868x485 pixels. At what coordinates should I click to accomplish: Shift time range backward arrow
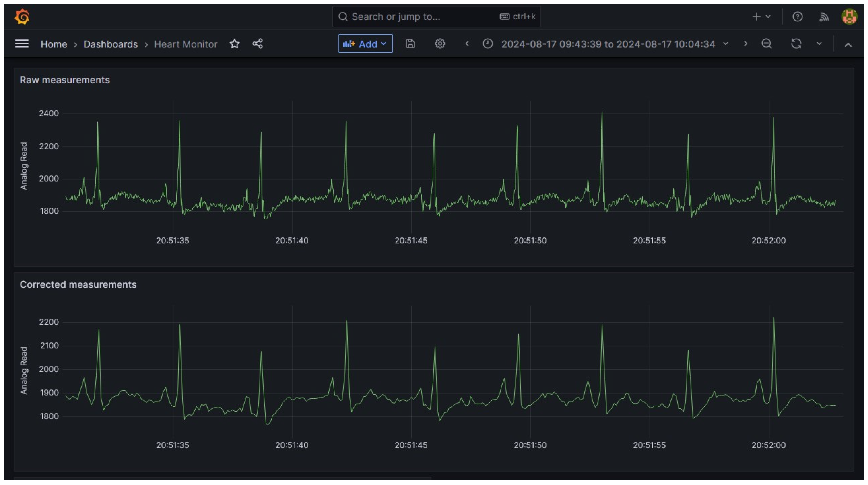pos(467,44)
